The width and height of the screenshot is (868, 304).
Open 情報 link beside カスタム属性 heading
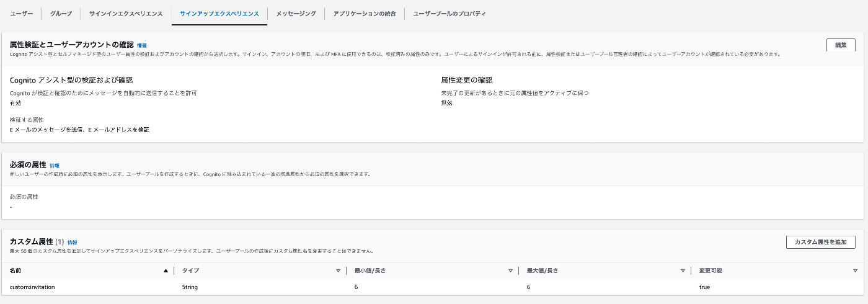coord(73,242)
